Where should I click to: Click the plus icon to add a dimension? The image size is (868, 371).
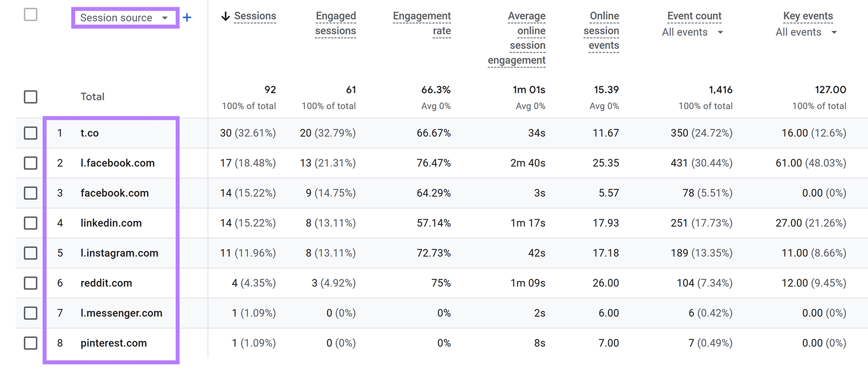[187, 17]
